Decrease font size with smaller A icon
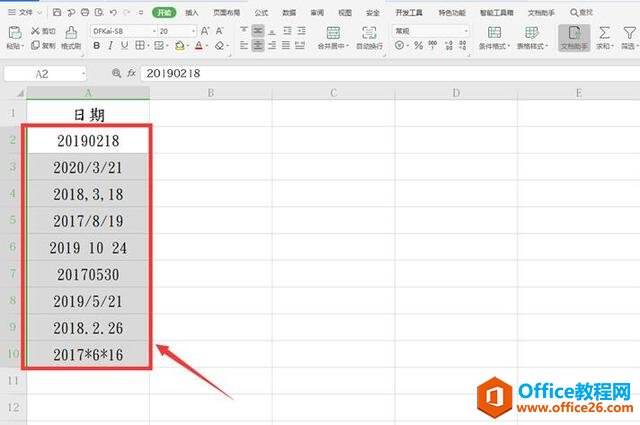 pyautogui.click(x=220, y=31)
